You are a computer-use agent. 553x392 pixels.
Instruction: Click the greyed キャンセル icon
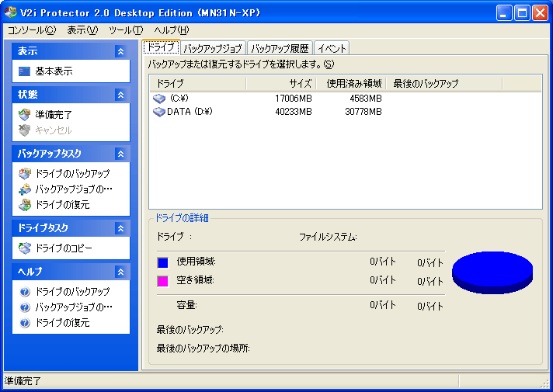pyautogui.click(x=25, y=130)
